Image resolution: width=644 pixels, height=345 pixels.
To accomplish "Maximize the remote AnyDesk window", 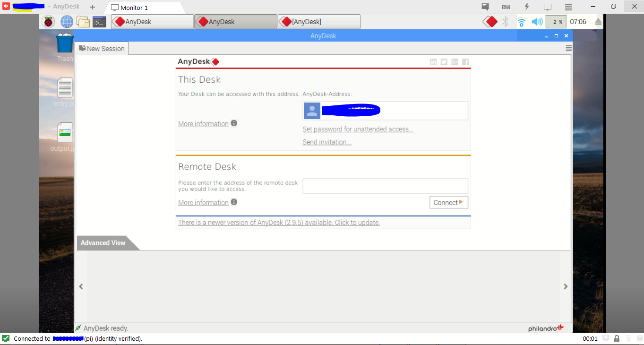I will [556, 36].
